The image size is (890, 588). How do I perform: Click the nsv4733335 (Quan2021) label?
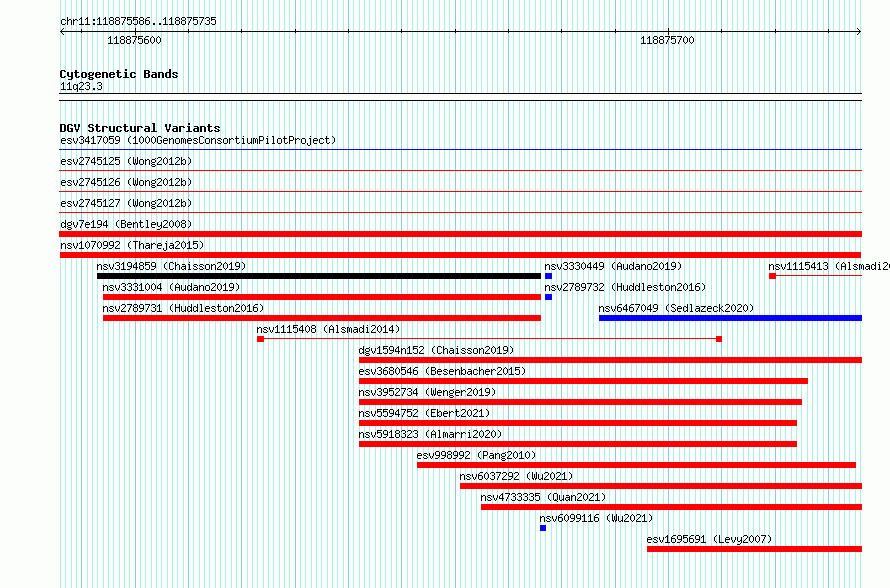[543, 497]
